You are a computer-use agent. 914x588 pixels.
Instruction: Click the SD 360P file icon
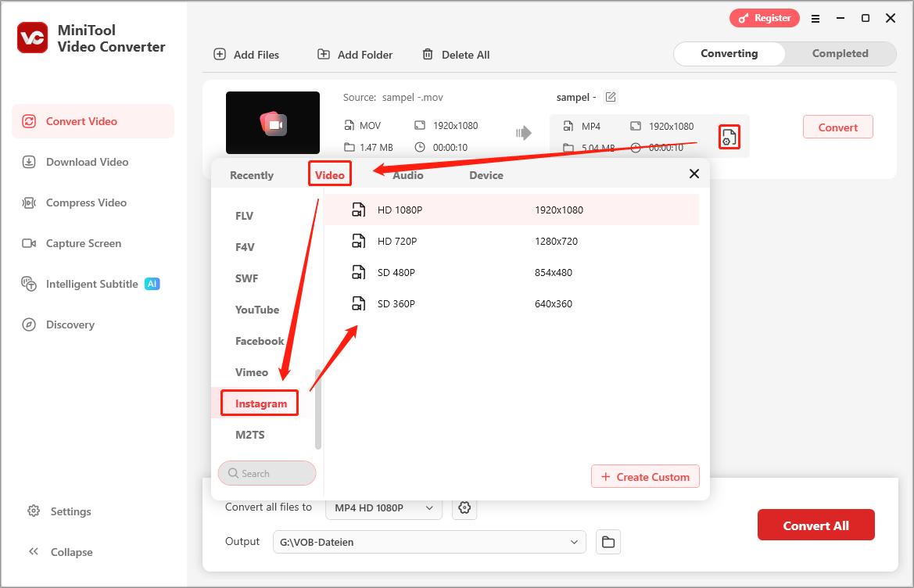(x=359, y=303)
